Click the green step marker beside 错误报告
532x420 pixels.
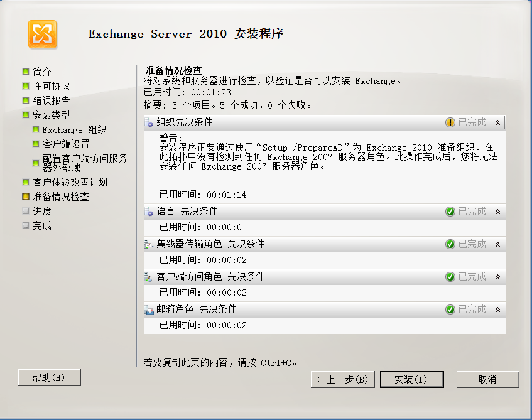pos(26,100)
